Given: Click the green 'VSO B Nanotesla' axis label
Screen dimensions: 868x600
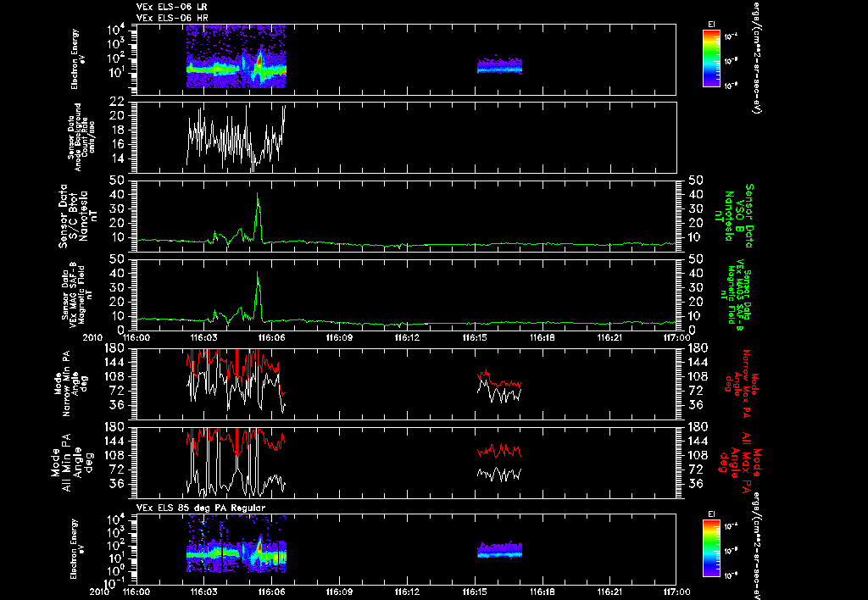Looking at the screenshot, I should 734,216.
